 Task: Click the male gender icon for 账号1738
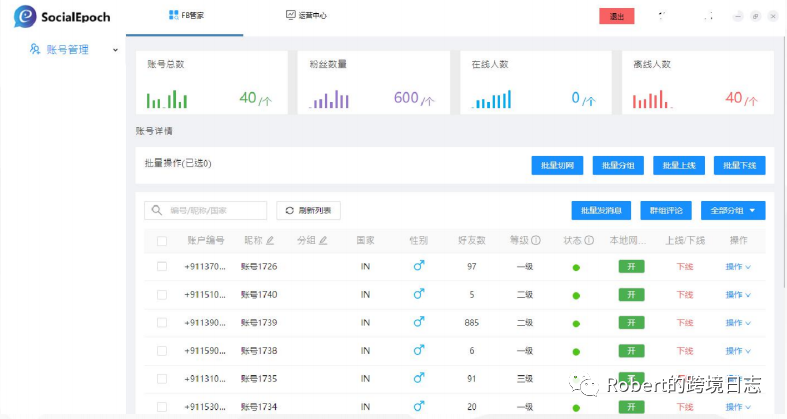419,350
